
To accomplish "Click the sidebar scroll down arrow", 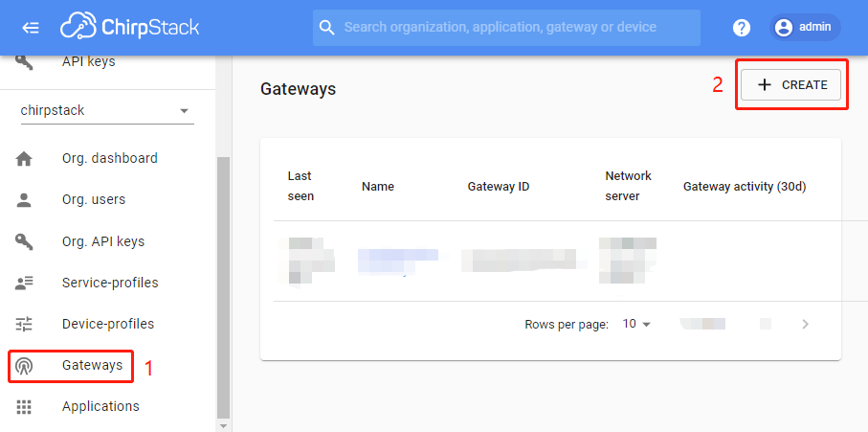I will (223, 426).
